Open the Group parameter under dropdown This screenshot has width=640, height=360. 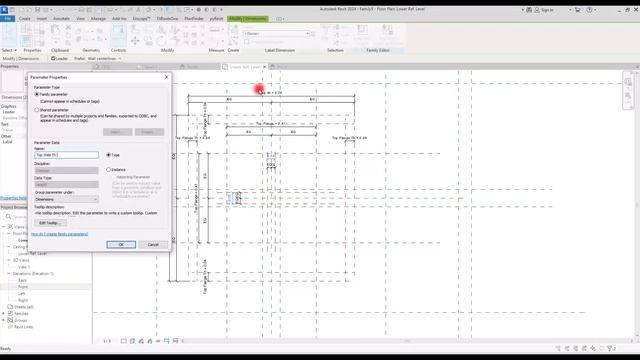tap(67, 199)
